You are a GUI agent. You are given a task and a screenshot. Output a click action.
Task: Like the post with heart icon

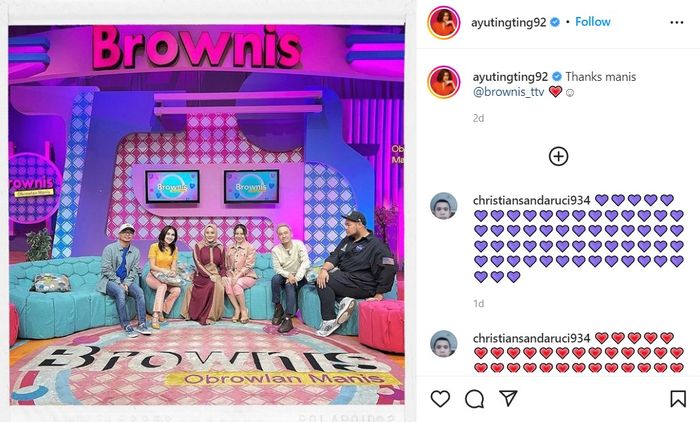[x=440, y=398]
